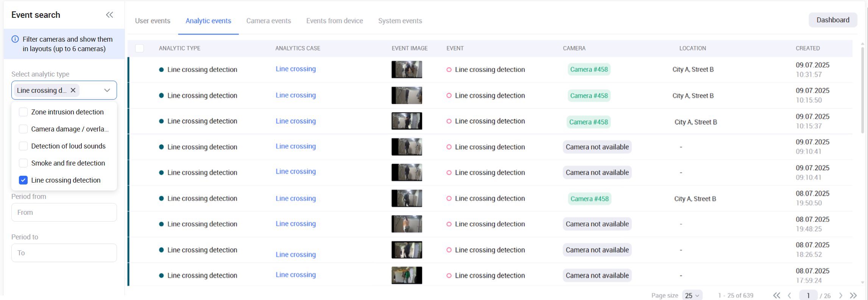The height and width of the screenshot is (300, 868).
Task: Go to the previous results page
Action: pos(789,295)
